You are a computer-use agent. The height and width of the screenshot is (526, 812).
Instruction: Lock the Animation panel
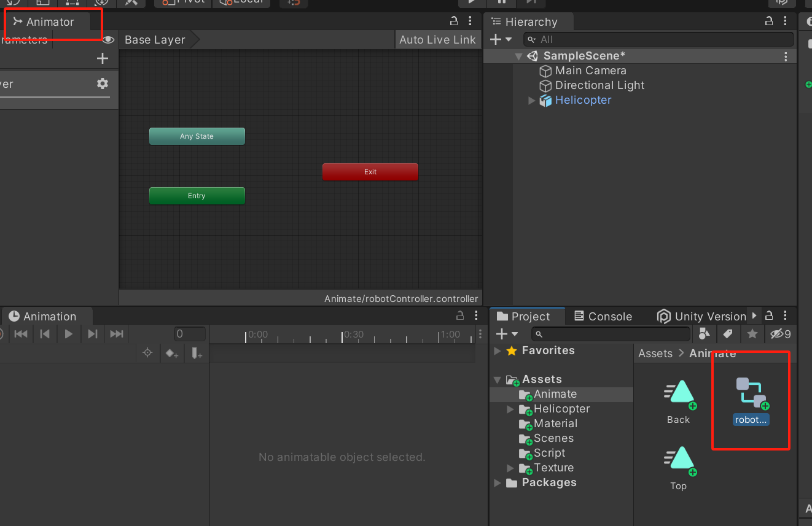[x=460, y=315]
